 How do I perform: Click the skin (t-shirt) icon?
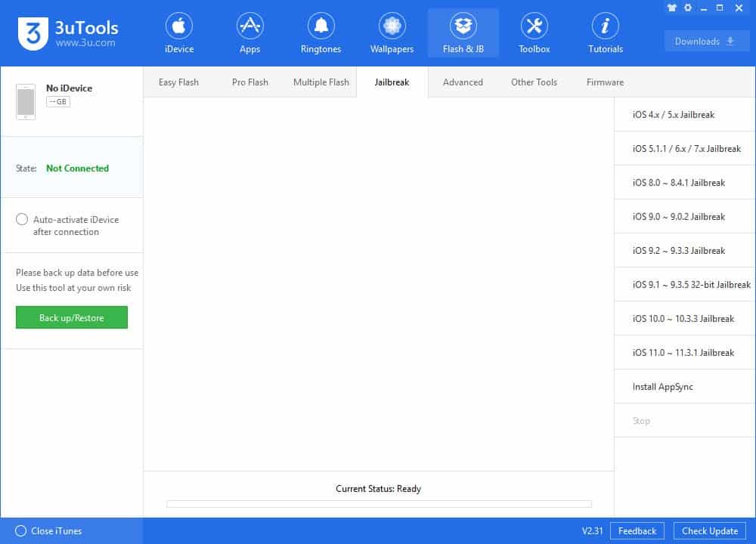(671, 8)
